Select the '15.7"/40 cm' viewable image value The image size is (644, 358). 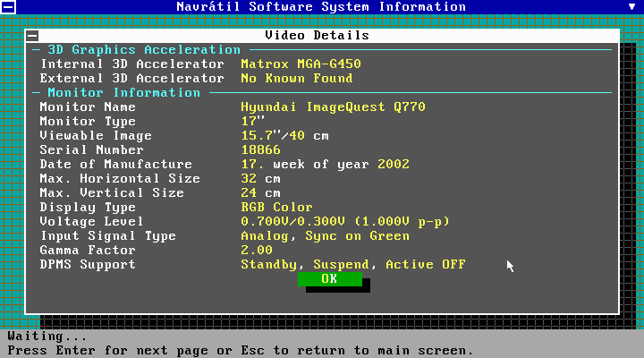pos(284,136)
